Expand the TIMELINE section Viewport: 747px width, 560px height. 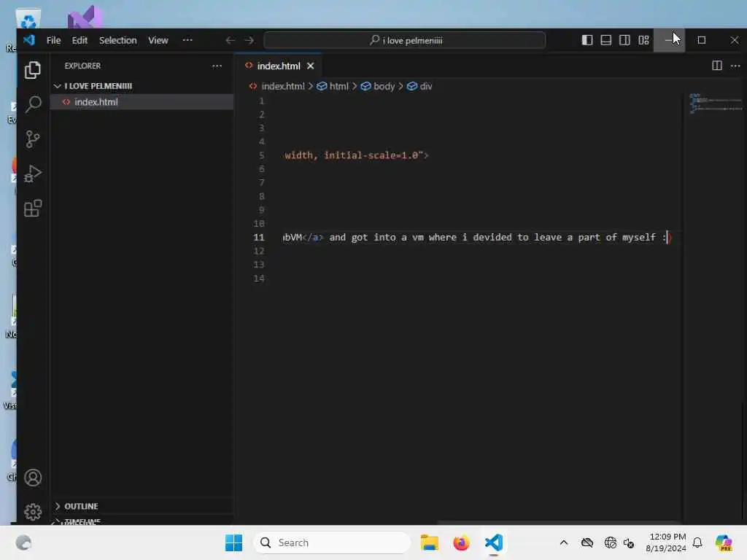(x=142, y=521)
